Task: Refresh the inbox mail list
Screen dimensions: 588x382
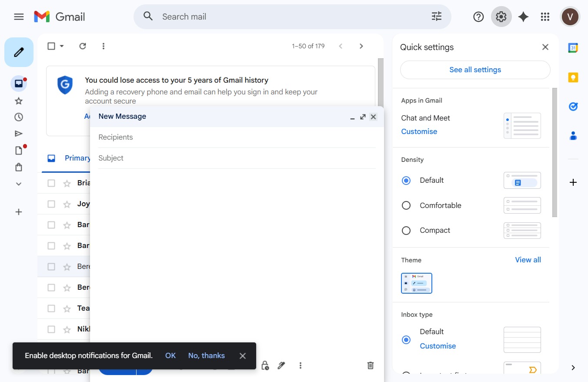Action: click(83, 46)
